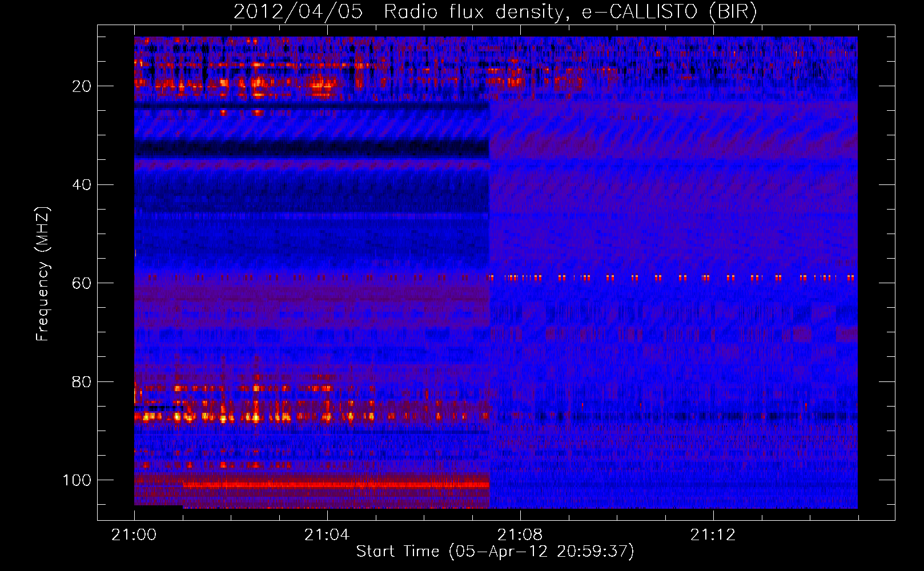The image size is (924, 571).
Task: Click the 'Start Time (05-Apr-12 20:59:37)' label
Action: (x=495, y=552)
